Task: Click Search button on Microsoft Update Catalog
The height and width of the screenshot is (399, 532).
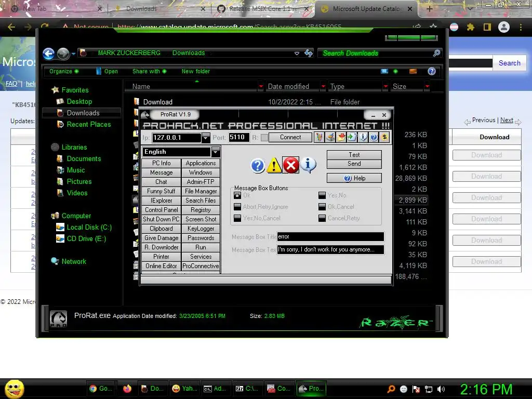Action: coord(509,63)
